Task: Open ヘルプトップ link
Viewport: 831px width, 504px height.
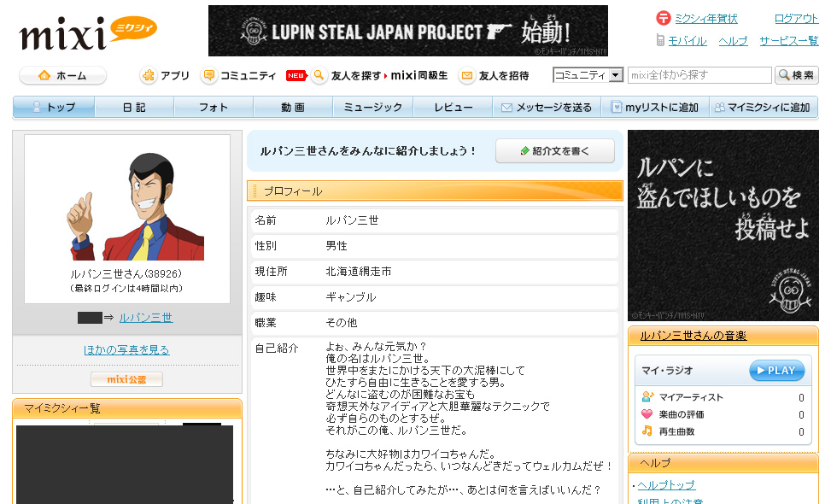Action: (666, 485)
